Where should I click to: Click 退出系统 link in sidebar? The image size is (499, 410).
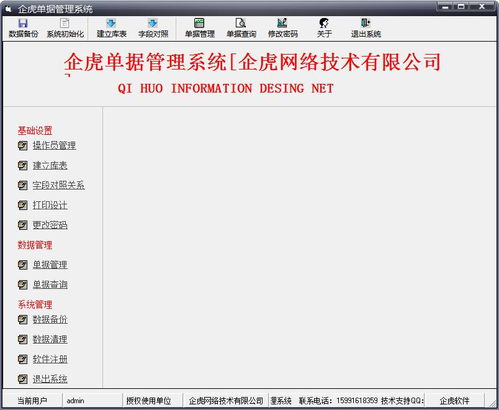[x=50, y=379]
